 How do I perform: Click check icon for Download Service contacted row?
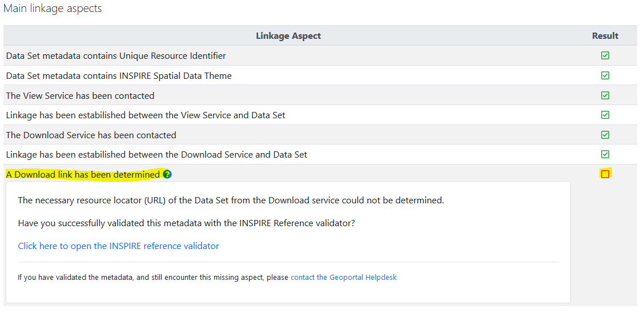coord(605,135)
